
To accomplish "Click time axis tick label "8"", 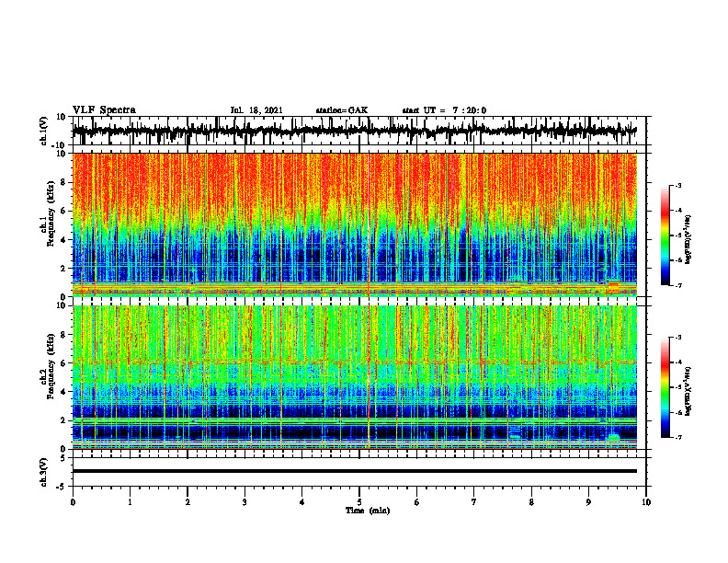I will [x=531, y=502].
